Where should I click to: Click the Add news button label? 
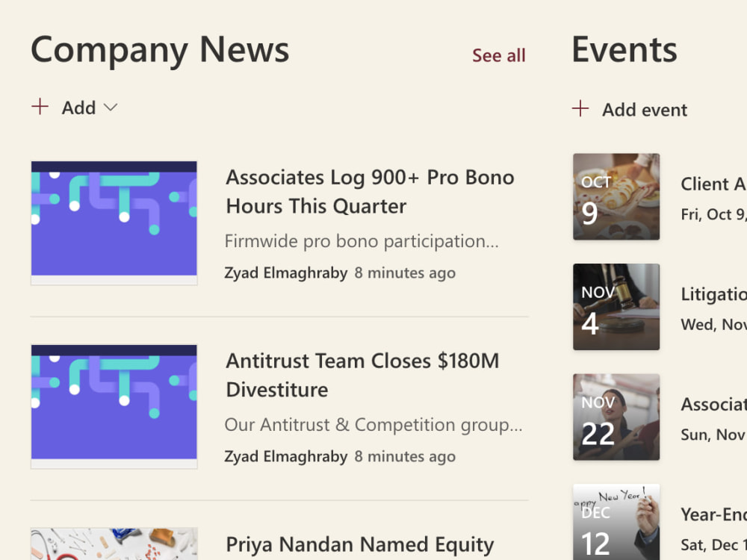(x=78, y=108)
